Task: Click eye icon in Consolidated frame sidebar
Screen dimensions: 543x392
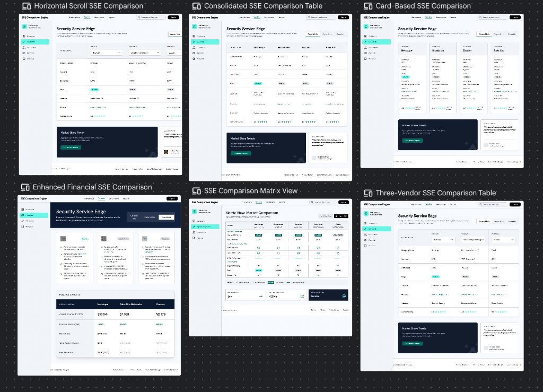Action: coord(194,53)
